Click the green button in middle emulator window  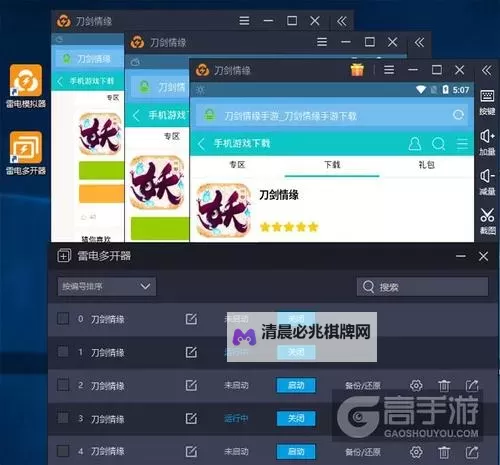[x=160, y=228]
